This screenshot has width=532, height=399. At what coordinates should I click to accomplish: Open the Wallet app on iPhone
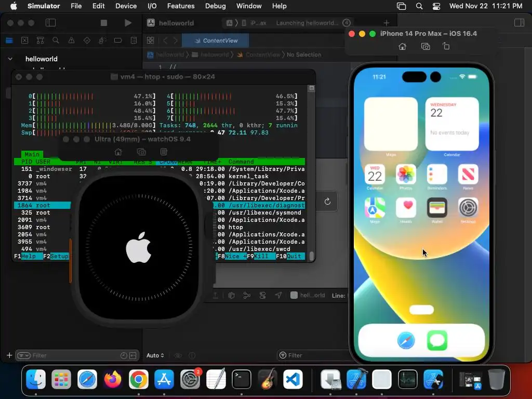click(x=437, y=208)
